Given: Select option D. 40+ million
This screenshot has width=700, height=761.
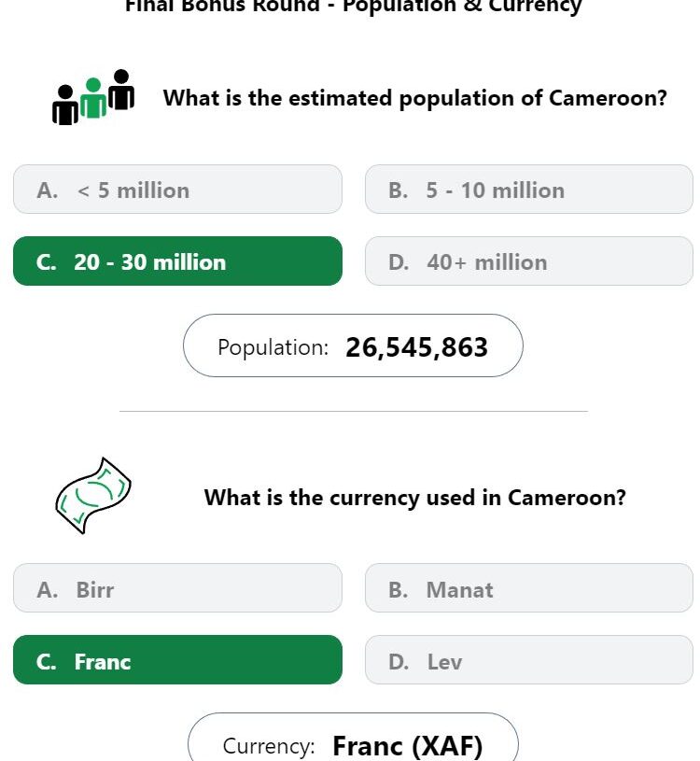Looking at the screenshot, I should [x=529, y=261].
